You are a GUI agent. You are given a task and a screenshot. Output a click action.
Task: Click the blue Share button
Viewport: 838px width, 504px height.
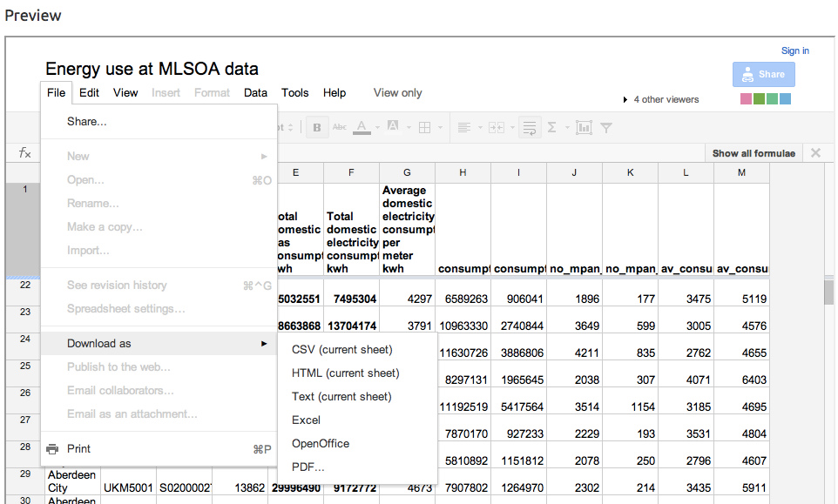764,74
